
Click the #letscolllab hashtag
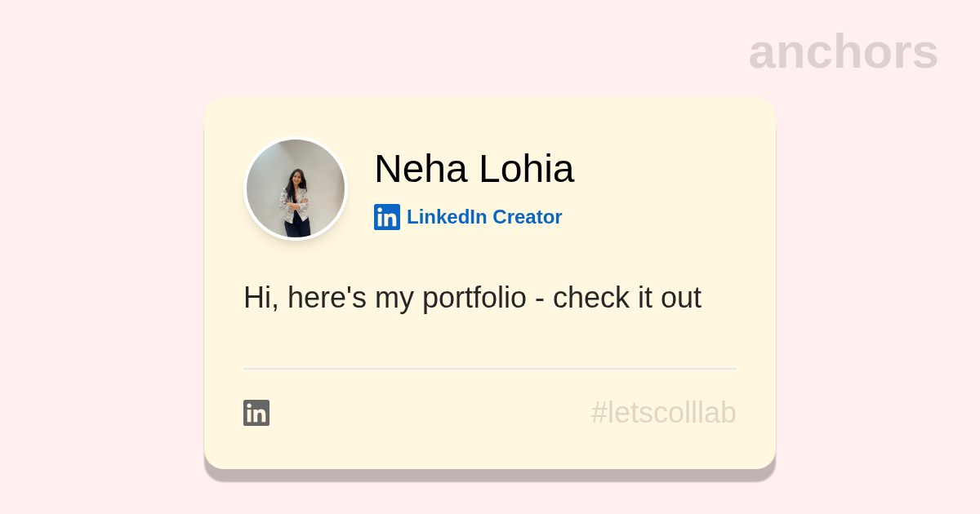[663, 413]
